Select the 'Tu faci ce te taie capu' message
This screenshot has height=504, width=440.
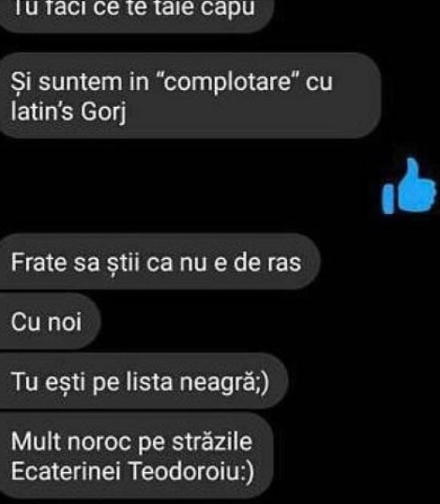[136, 14]
